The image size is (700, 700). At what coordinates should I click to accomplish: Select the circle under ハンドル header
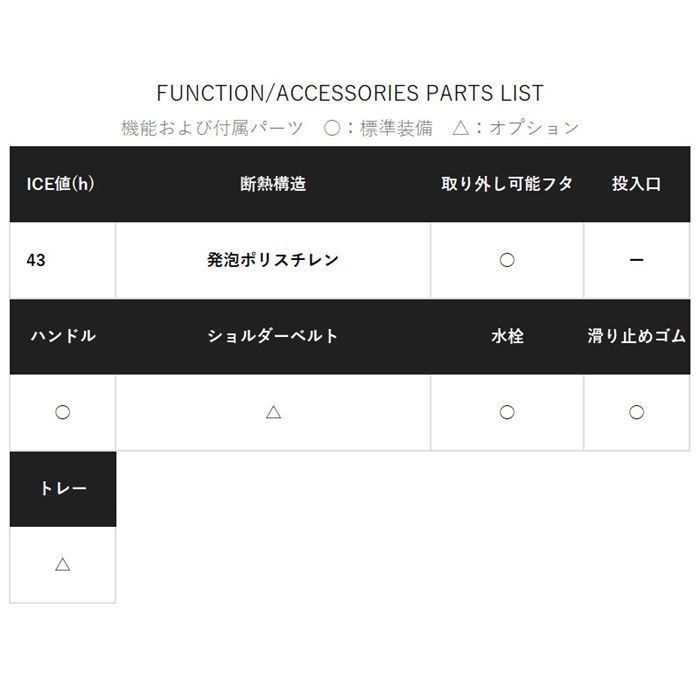[62, 412]
